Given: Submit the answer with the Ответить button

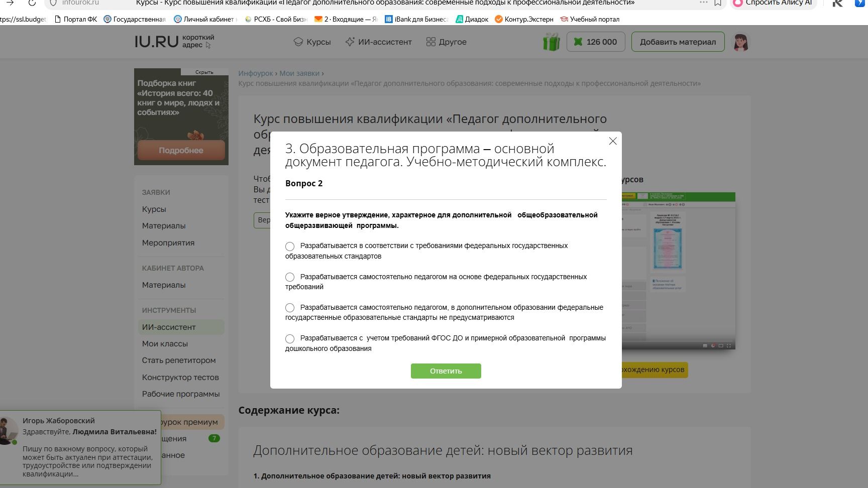Looking at the screenshot, I should 446,371.
